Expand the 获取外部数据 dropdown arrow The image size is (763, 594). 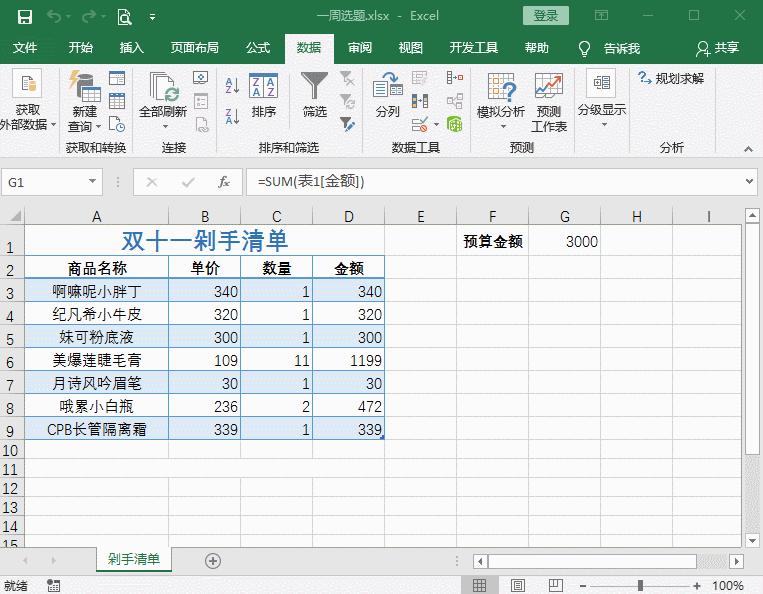click(54, 125)
